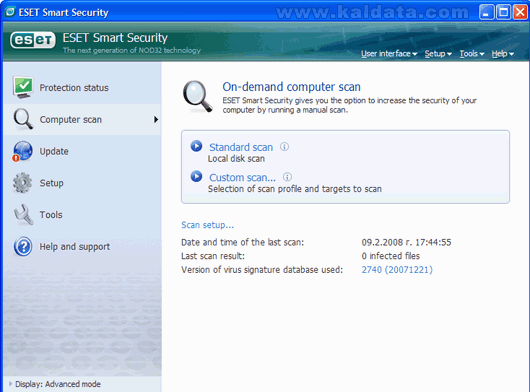This screenshot has height=392, width=530.
Task: Select Computer scan in the sidebar
Action: click(82, 119)
